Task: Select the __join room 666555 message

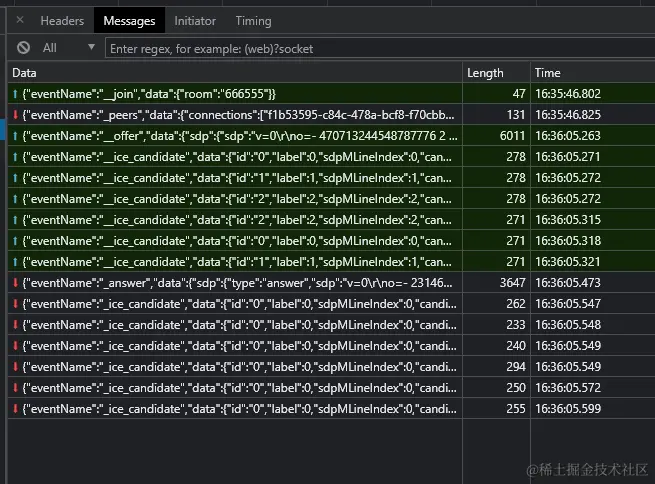Action: [331, 94]
